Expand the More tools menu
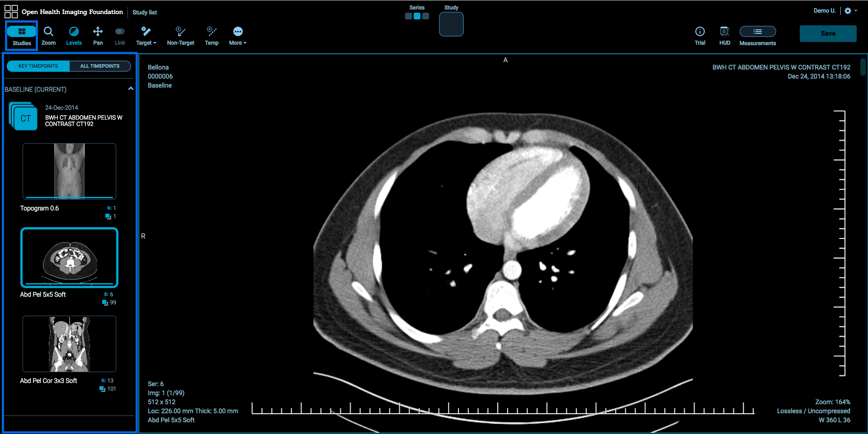 pyautogui.click(x=238, y=36)
